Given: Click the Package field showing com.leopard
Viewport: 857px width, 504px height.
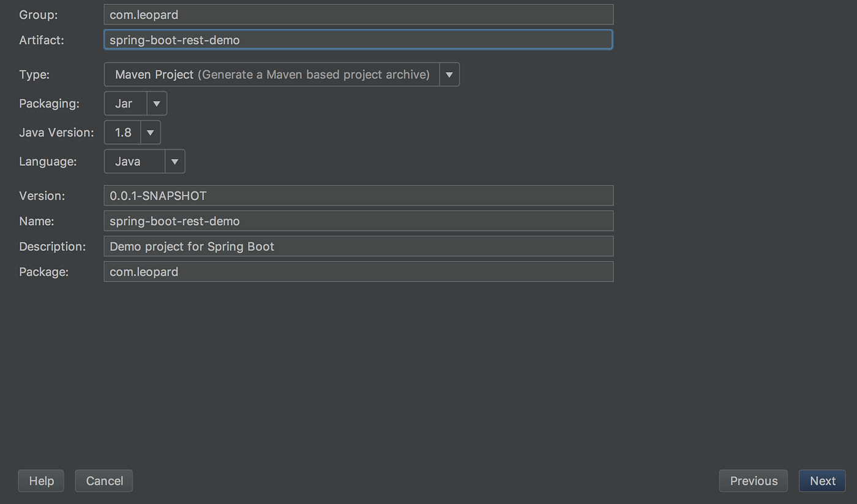Looking at the screenshot, I should (x=358, y=272).
